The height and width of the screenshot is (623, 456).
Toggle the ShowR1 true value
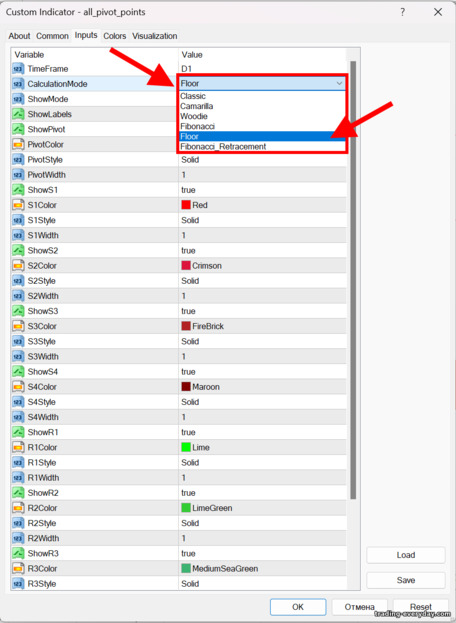(188, 432)
